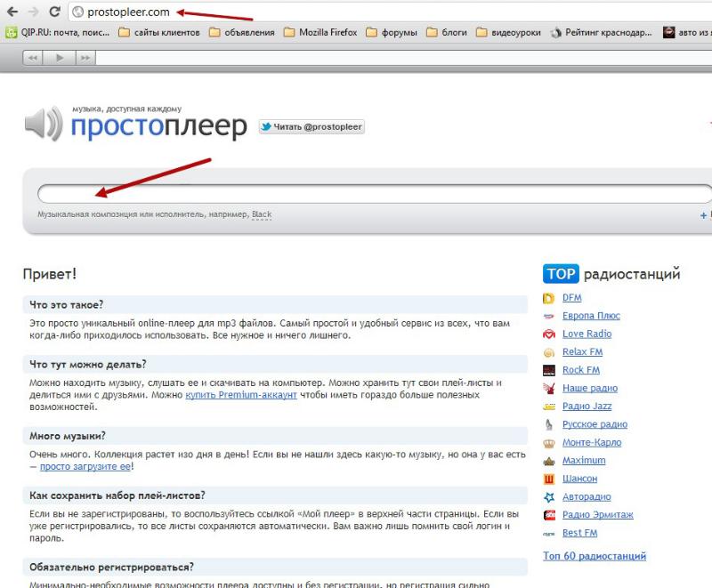Click the Авторадио star icon

pyautogui.click(x=549, y=497)
